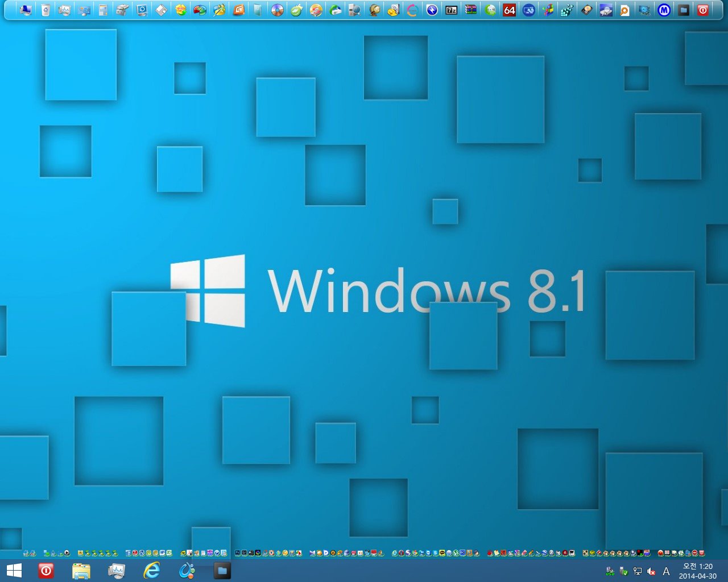Open the CD disc icon in top dock
The image size is (728, 582).
pos(277,10)
